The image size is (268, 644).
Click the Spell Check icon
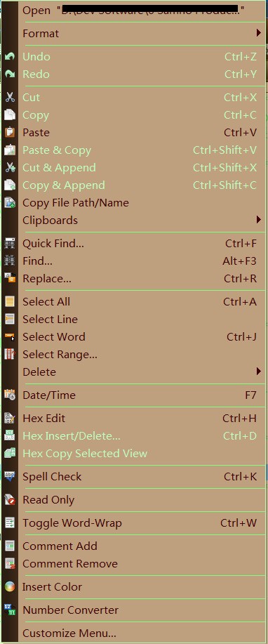pyautogui.click(x=9, y=476)
